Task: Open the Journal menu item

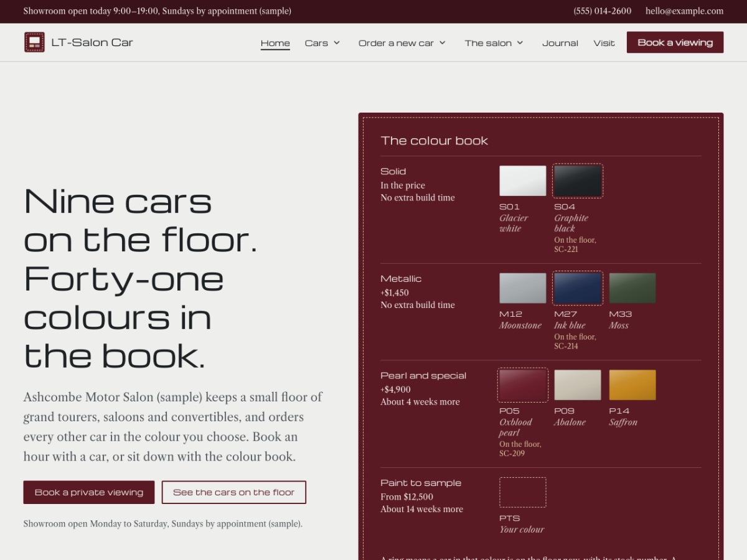Action: tap(560, 43)
